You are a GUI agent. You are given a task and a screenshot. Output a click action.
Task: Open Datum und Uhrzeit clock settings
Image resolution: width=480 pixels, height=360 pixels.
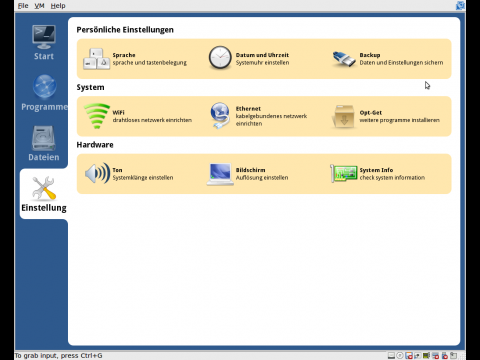[x=249, y=58]
